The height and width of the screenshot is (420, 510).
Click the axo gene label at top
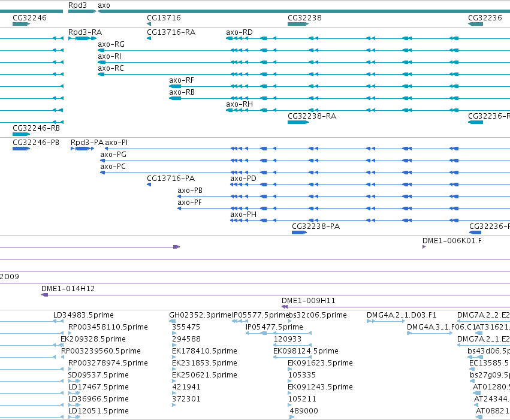click(104, 5)
